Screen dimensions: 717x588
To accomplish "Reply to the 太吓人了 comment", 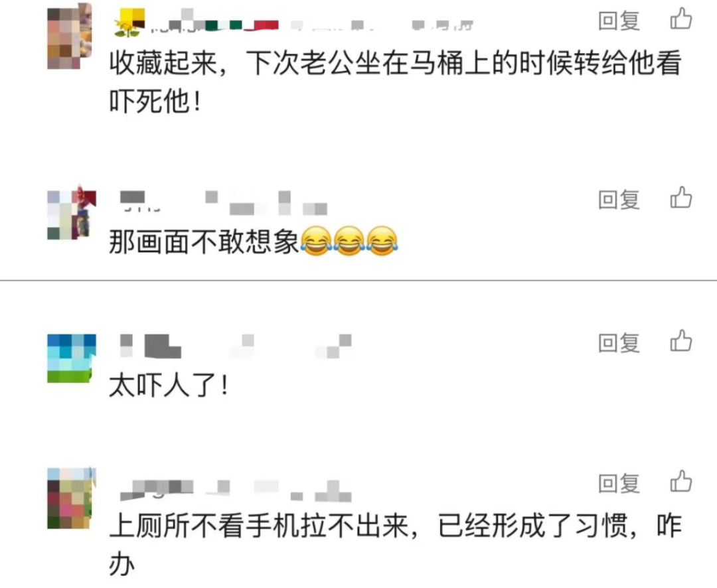I will pos(619,342).
